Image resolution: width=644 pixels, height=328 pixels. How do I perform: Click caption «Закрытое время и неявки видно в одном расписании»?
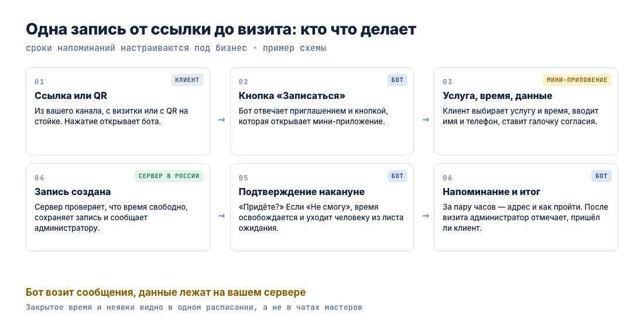click(x=141, y=307)
